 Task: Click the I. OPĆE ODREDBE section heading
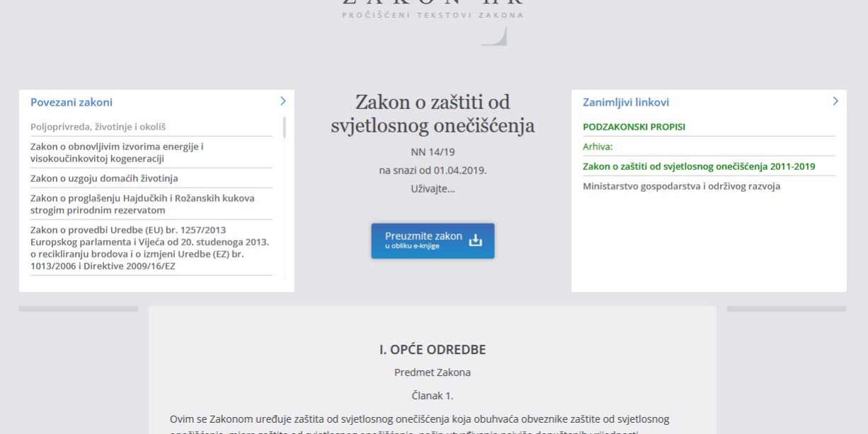[x=433, y=348]
